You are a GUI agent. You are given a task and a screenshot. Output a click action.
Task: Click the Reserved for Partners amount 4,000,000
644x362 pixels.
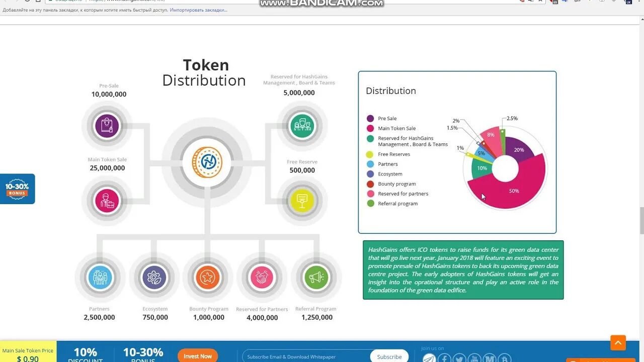click(262, 318)
